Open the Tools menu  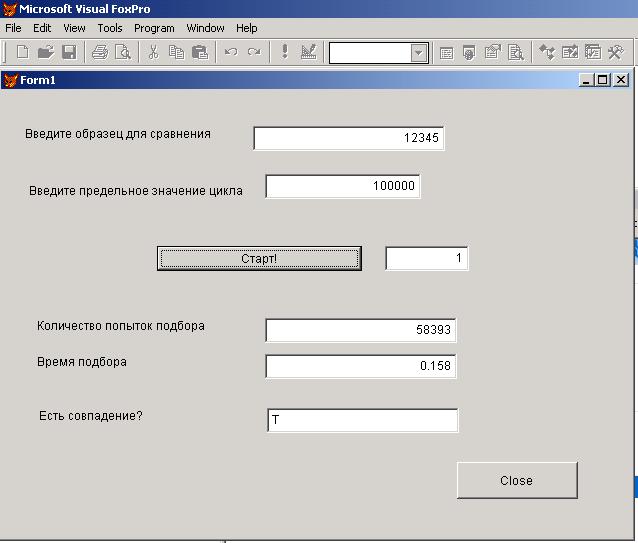[110, 28]
